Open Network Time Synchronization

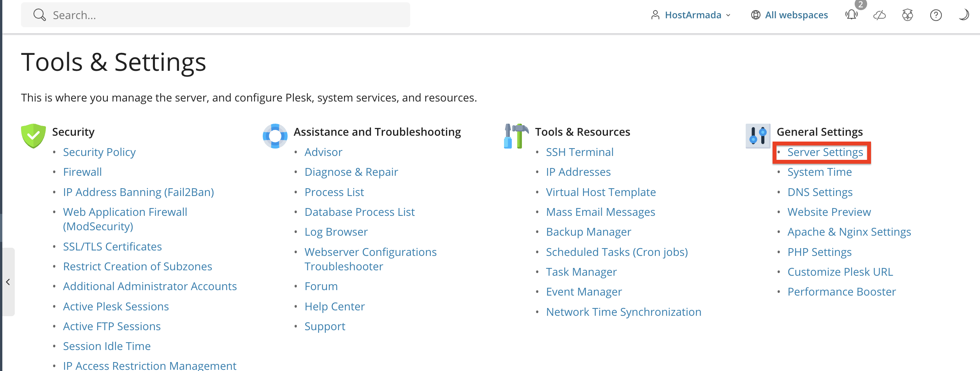coord(623,312)
